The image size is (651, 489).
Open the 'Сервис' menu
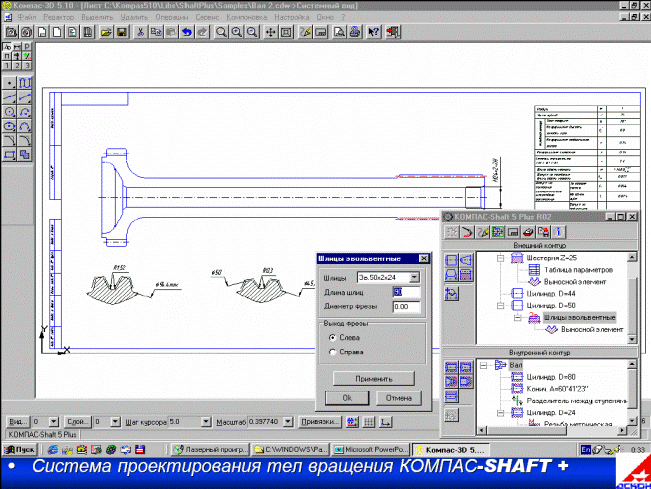[x=207, y=17]
